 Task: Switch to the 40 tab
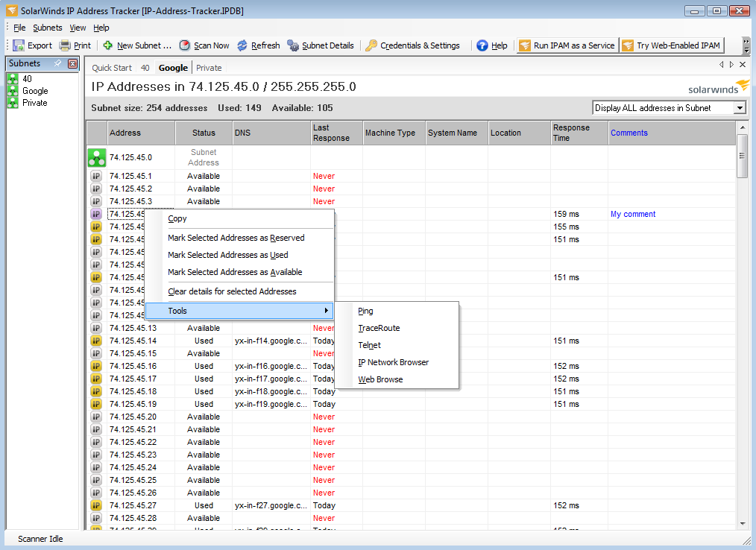tap(145, 68)
